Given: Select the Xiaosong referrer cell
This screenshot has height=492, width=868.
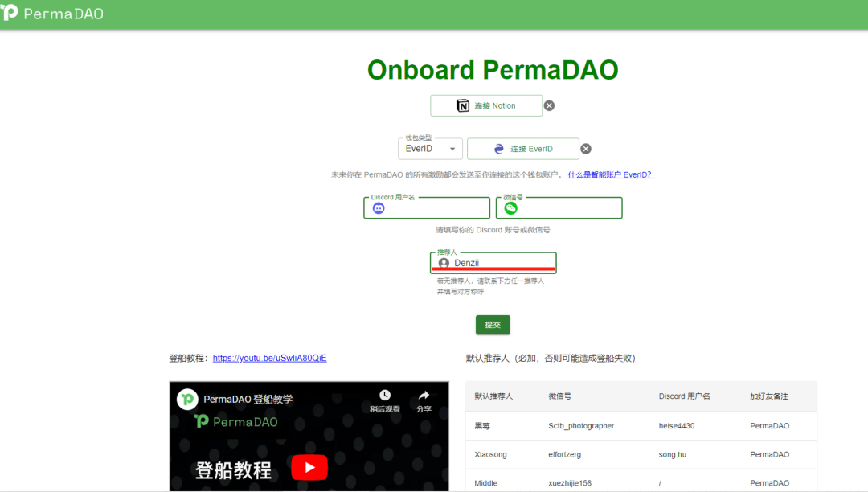Looking at the screenshot, I should tap(490, 454).
